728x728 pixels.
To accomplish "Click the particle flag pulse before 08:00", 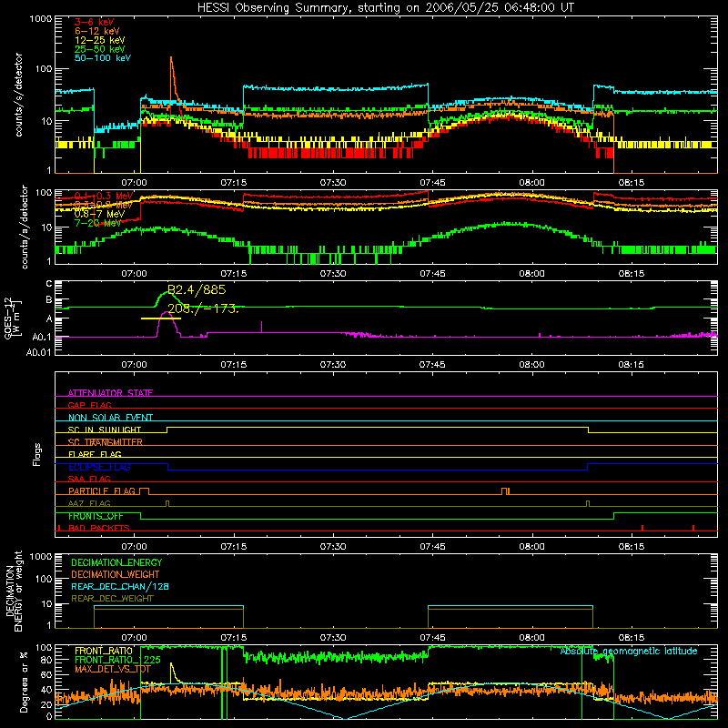I will pyautogui.click(x=506, y=491).
